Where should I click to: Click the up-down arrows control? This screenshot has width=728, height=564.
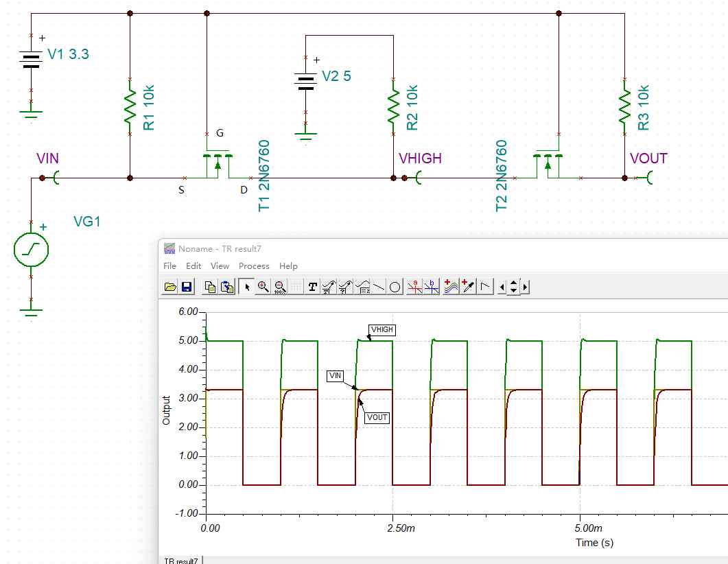tap(513, 287)
